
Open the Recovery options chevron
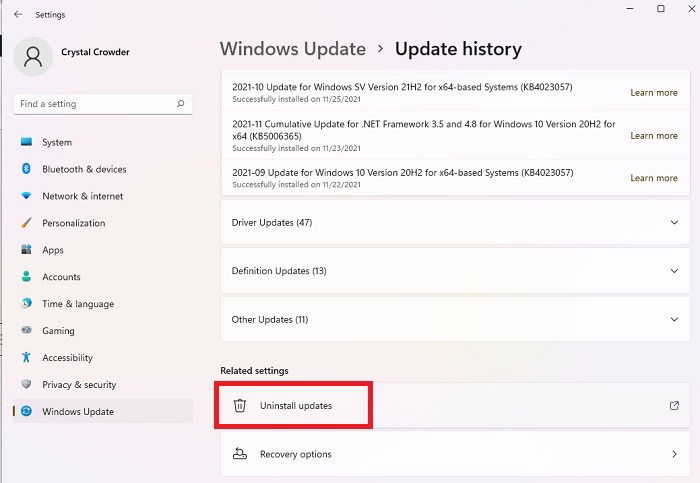(674, 454)
